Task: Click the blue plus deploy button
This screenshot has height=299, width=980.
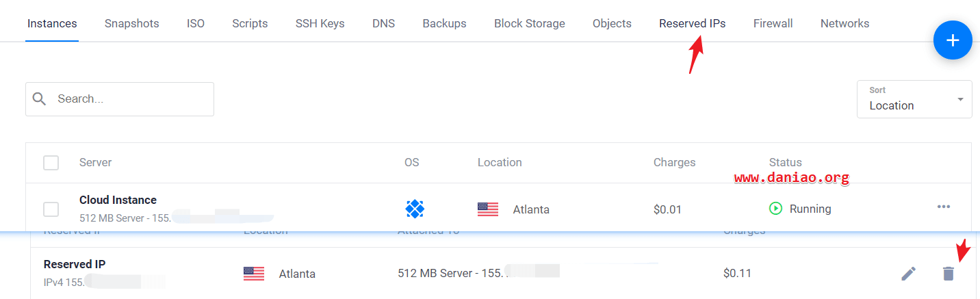Action: [x=953, y=40]
